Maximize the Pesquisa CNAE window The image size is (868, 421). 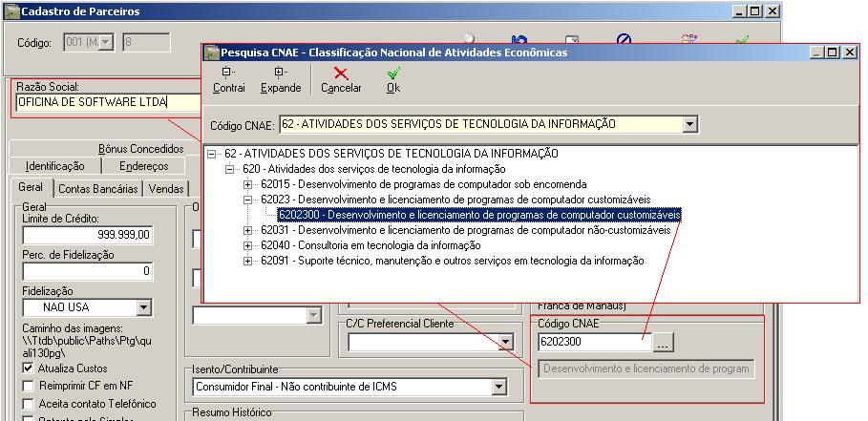point(833,53)
